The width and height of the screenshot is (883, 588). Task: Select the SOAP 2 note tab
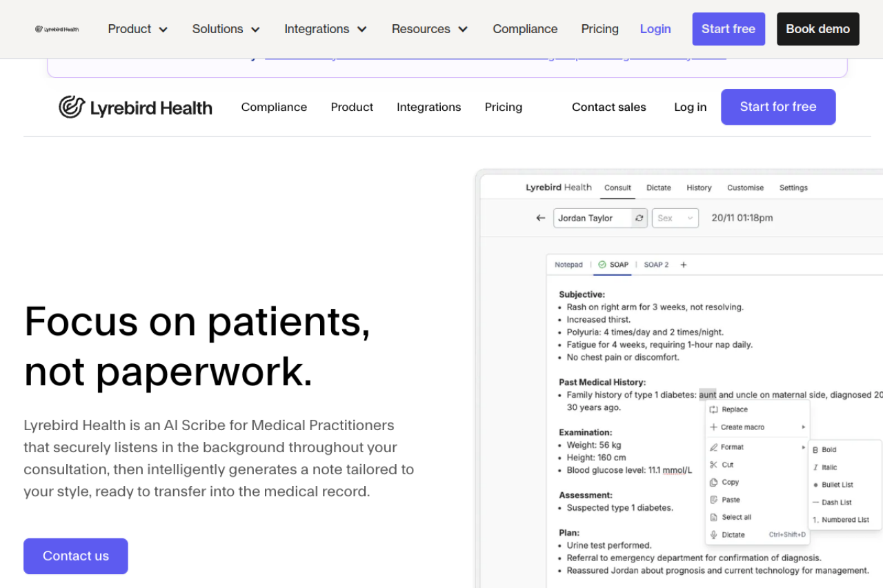[x=656, y=265]
